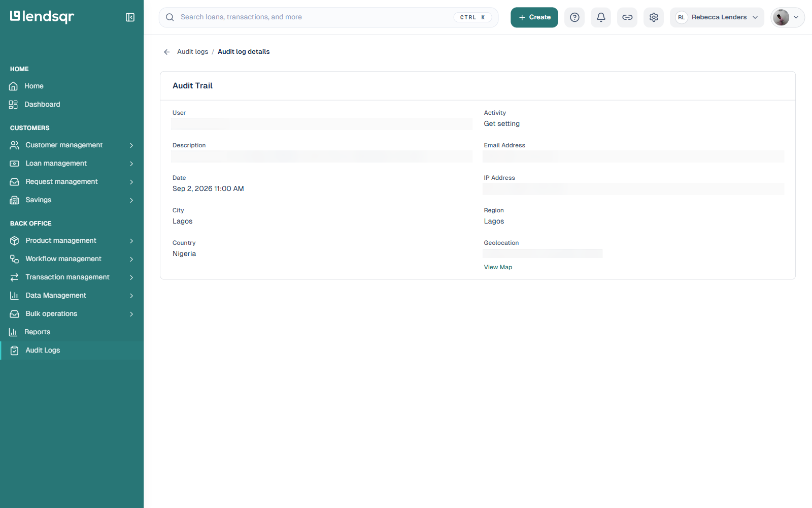This screenshot has width=812, height=508.
Task: Click the Loan management cash icon
Action: tap(15, 164)
